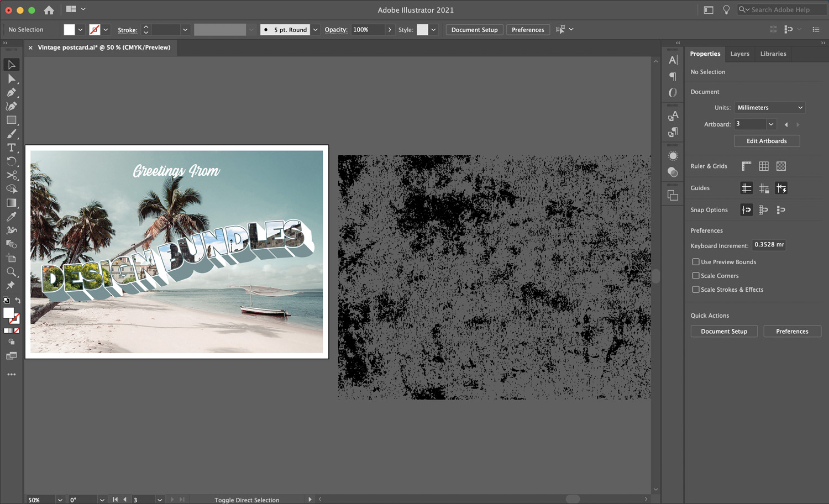Go to previous artboard arrow in Properties

tap(786, 125)
